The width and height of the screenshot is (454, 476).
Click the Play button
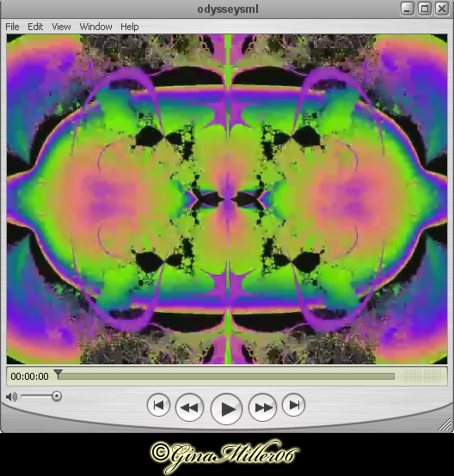(x=226, y=409)
